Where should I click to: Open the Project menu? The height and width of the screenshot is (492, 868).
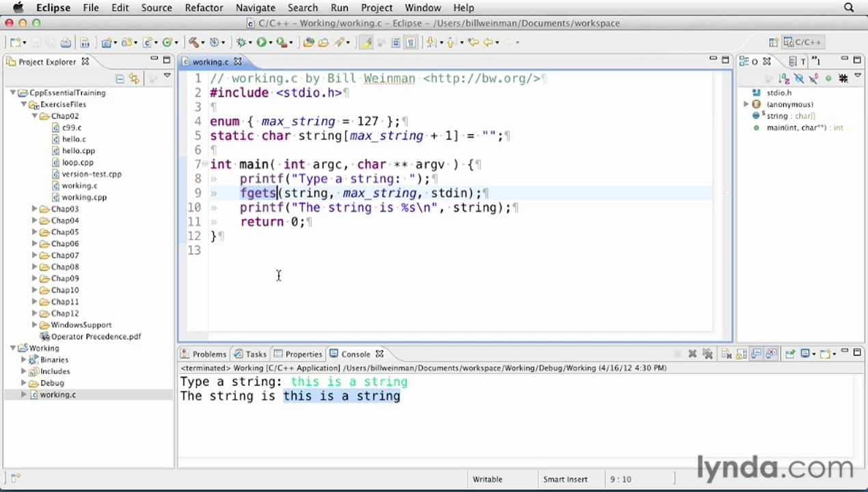(377, 8)
